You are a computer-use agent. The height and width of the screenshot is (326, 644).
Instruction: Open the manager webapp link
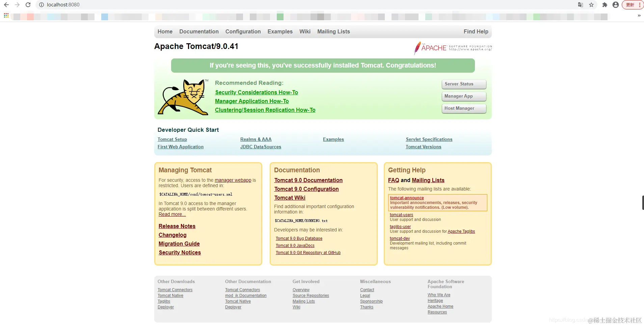(x=233, y=180)
